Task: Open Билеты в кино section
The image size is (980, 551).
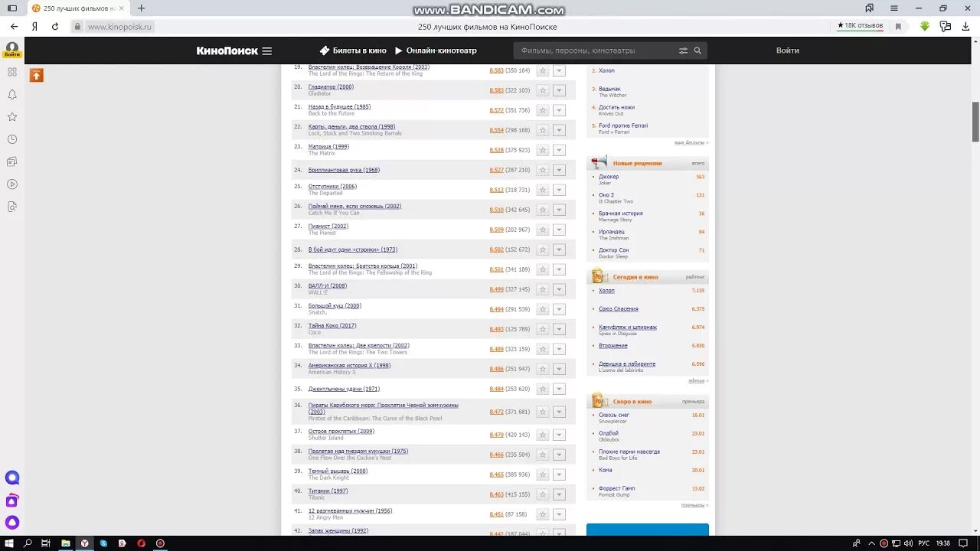Action: (x=353, y=51)
